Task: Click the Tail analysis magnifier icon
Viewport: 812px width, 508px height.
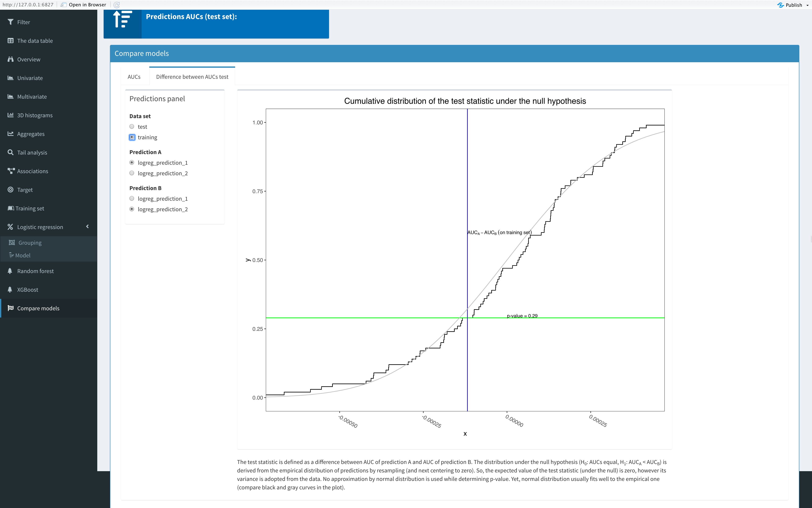Action: pyautogui.click(x=10, y=153)
